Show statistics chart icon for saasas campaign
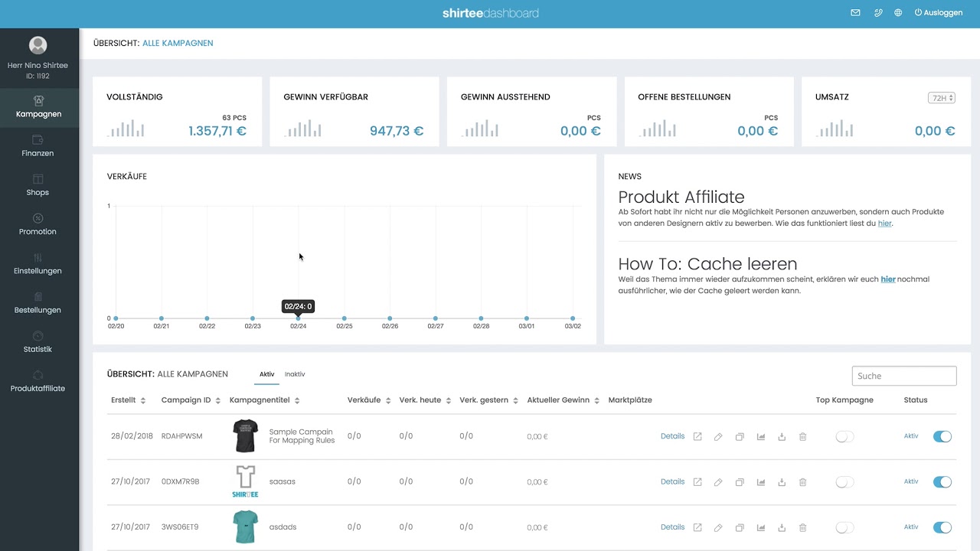 point(761,482)
